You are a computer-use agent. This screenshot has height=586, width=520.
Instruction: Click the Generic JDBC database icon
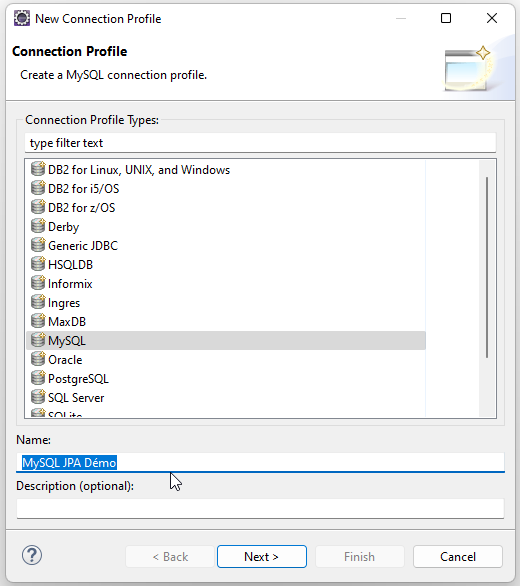pos(38,245)
